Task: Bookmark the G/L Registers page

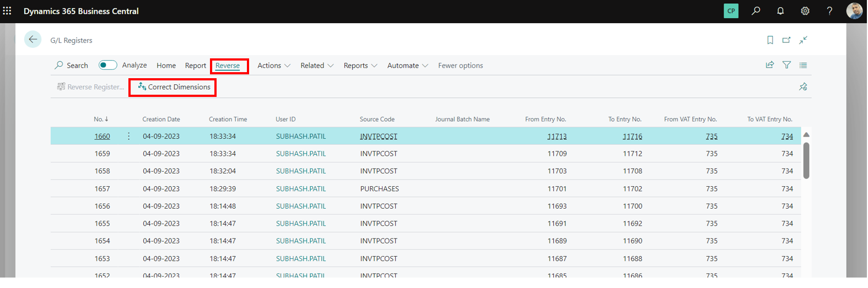Action: pyautogui.click(x=770, y=40)
